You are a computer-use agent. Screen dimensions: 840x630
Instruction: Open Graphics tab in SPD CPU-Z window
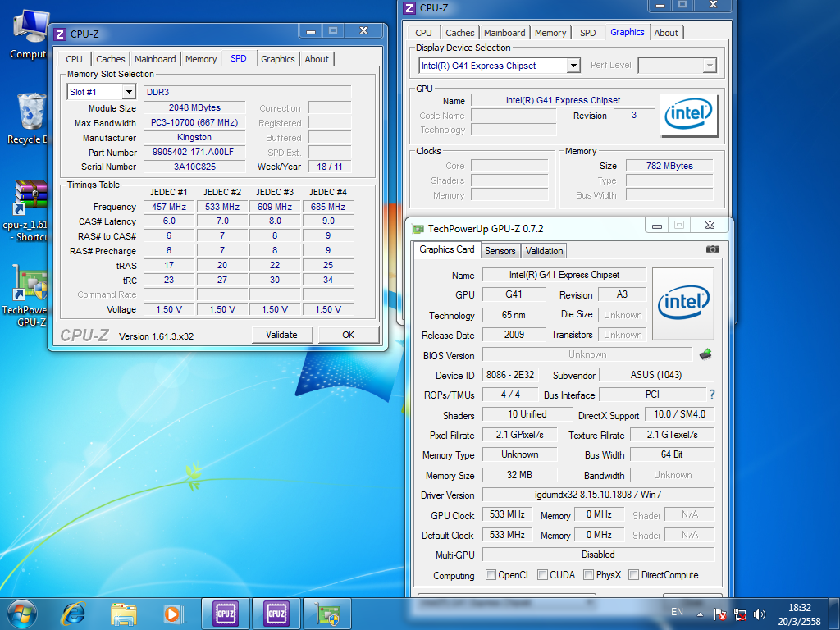[277, 59]
